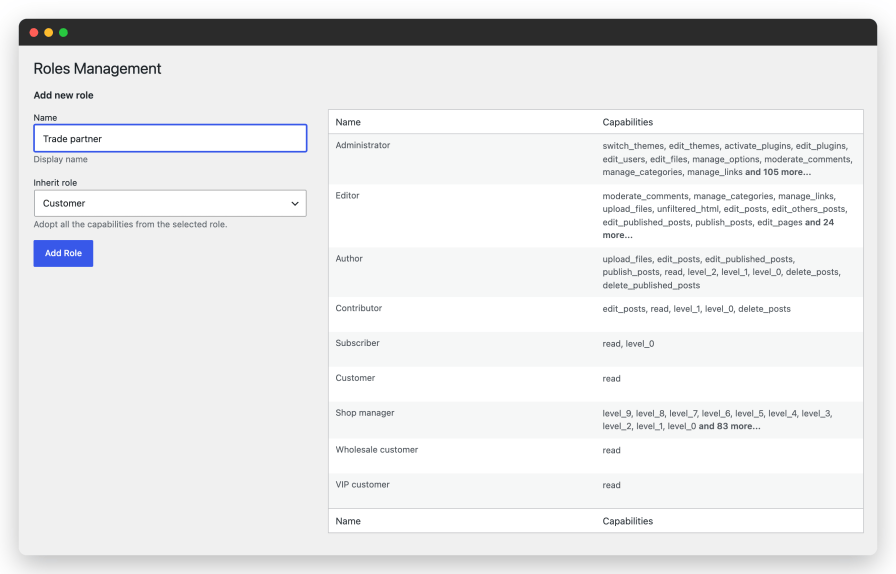This screenshot has width=896, height=574.
Task: Click the Name column label in table footer
Action: pyautogui.click(x=348, y=521)
